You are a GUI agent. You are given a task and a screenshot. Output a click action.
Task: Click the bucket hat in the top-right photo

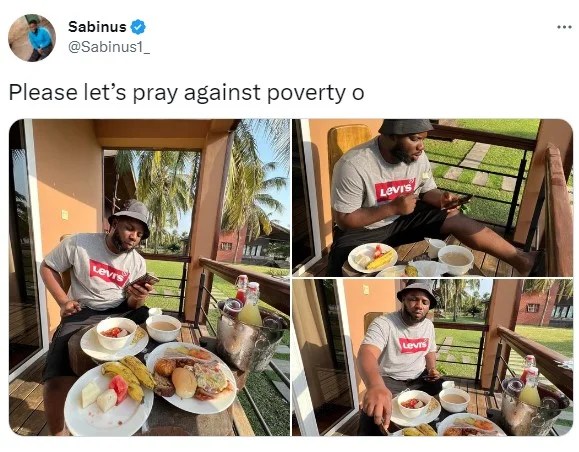[x=405, y=127]
